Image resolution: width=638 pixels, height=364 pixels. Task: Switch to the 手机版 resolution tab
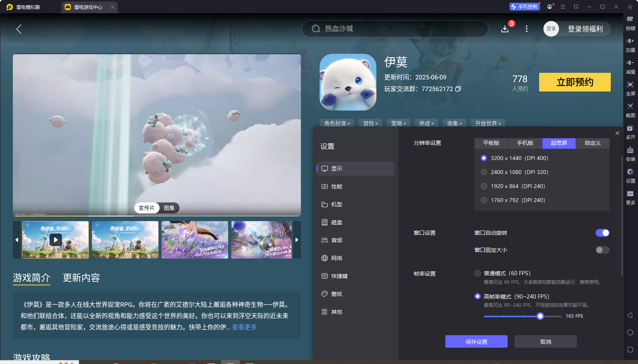pos(525,143)
